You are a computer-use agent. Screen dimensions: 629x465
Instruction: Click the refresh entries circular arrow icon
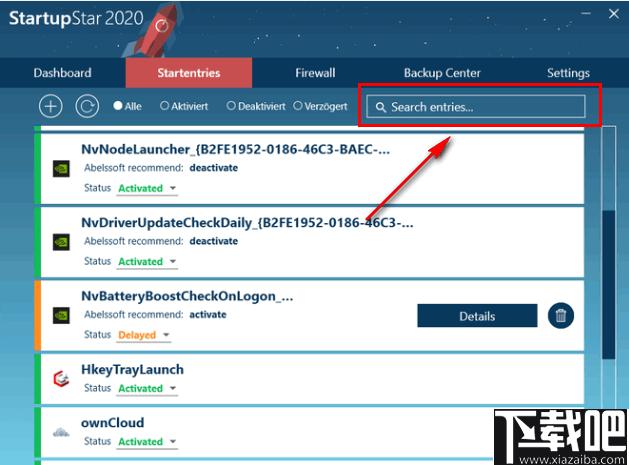click(x=87, y=107)
